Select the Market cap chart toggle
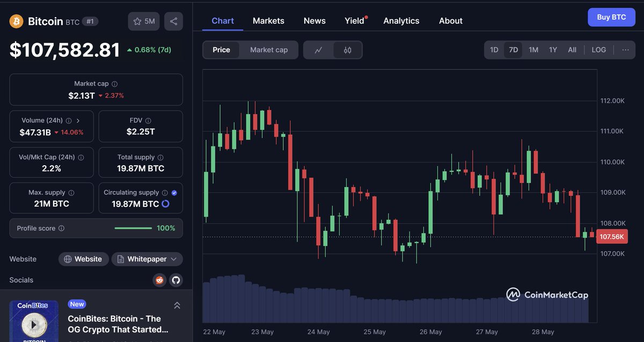The height and width of the screenshot is (342, 644). 269,50
